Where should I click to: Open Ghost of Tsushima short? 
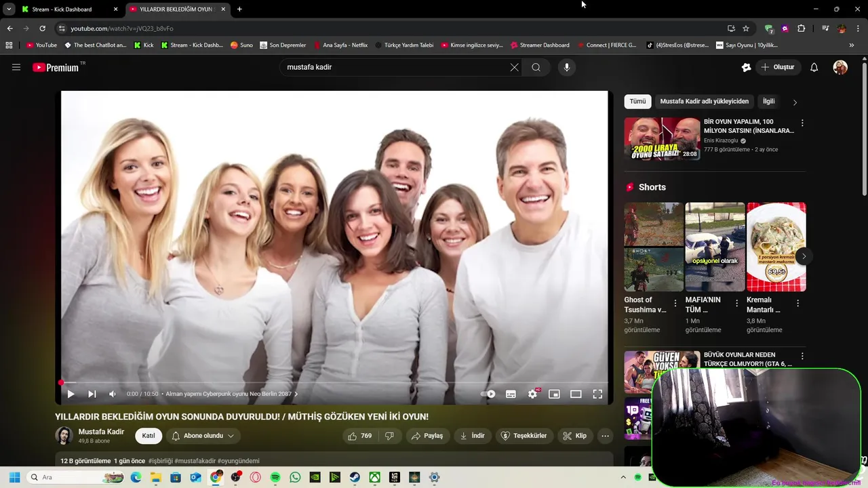(x=654, y=247)
